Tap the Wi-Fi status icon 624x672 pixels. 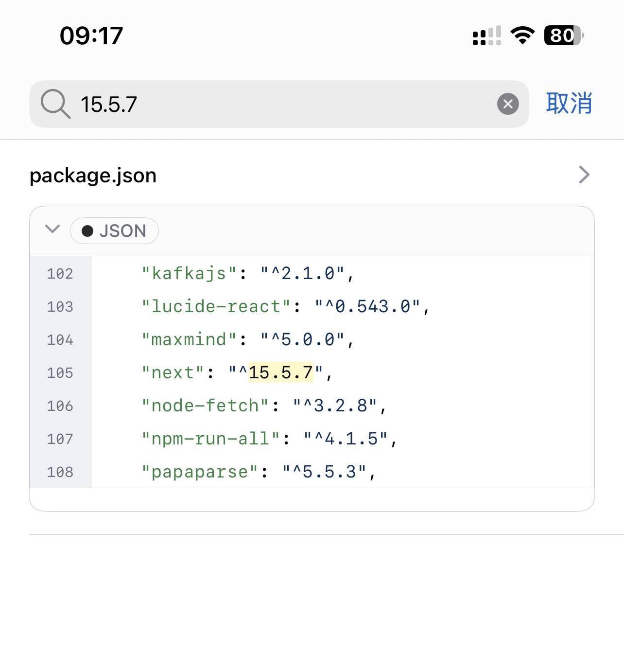[x=522, y=35]
